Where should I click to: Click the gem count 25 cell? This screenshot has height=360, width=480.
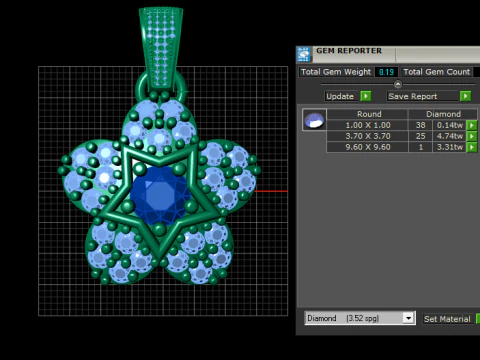pyautogui.click(x=420, y=136)
